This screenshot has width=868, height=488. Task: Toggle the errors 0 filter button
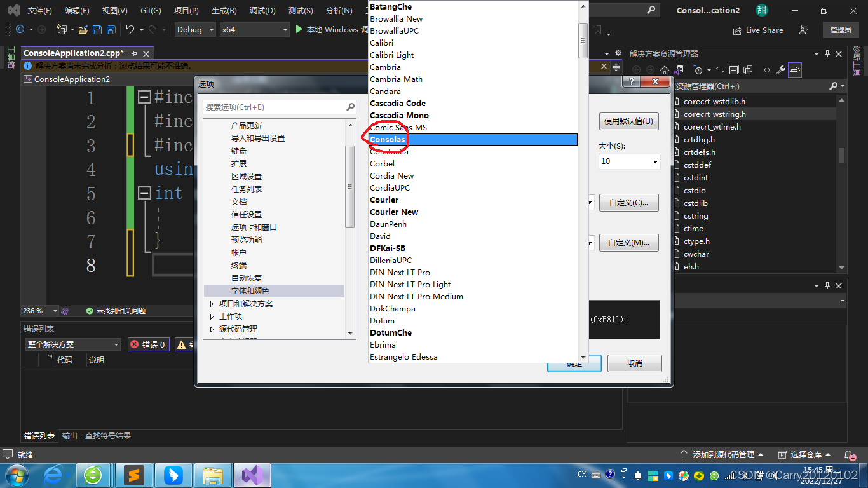tap(148, 344)
